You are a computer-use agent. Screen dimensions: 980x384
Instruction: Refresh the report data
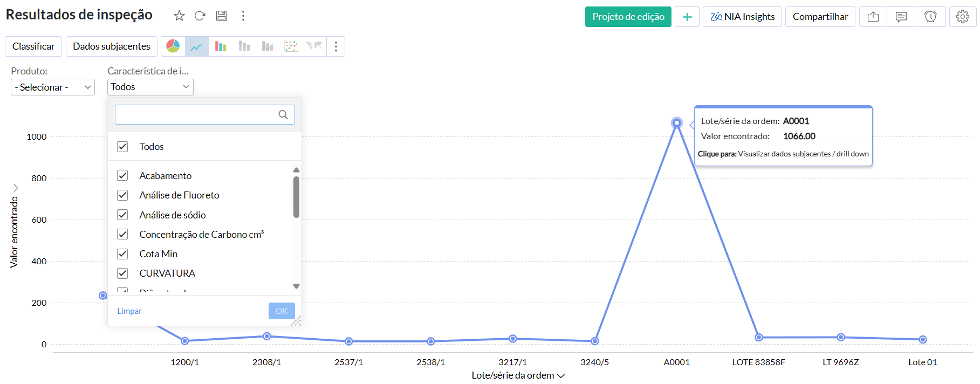click(200, 16)
